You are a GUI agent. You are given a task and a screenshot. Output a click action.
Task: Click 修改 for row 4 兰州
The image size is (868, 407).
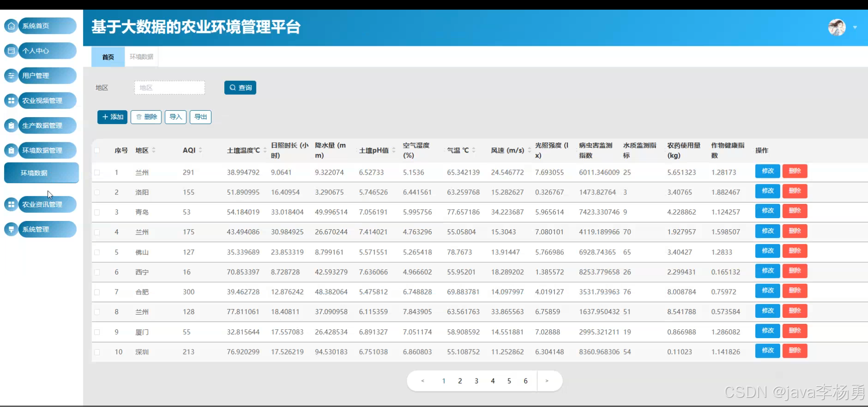pyautogui.click(x=767, y=231)
